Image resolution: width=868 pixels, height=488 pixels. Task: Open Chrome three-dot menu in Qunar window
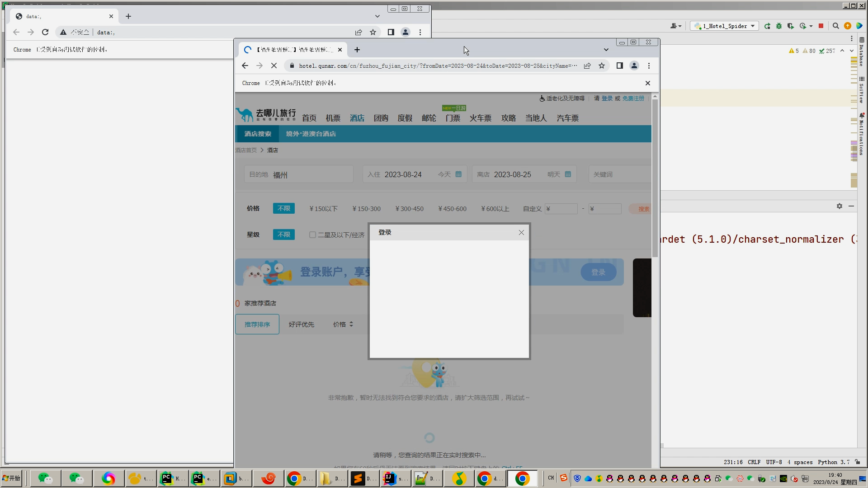[x=649, y=66]
